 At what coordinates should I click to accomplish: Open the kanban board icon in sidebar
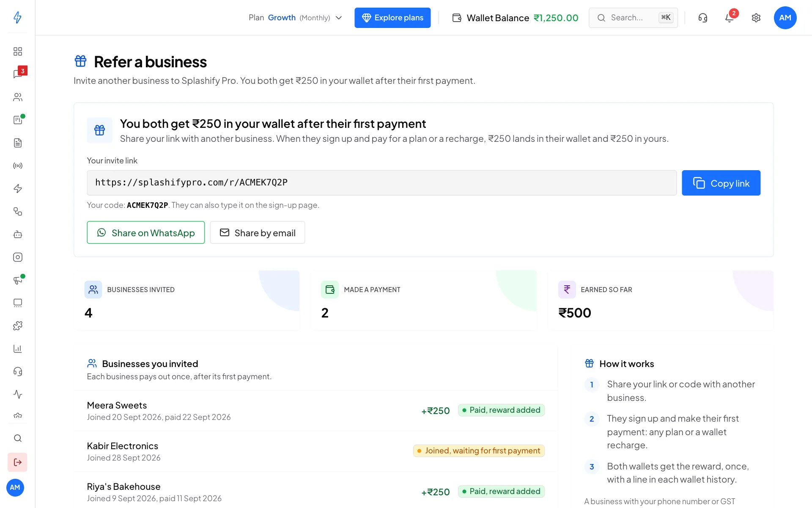click(x=17, y=120)
